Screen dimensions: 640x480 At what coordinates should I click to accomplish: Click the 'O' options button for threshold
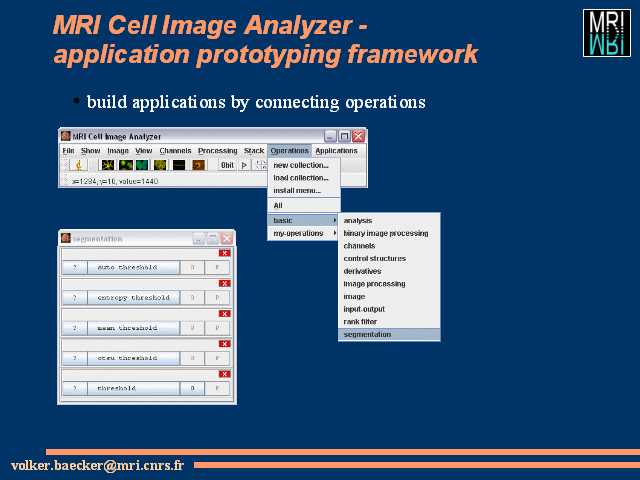[x=192, y=388]
